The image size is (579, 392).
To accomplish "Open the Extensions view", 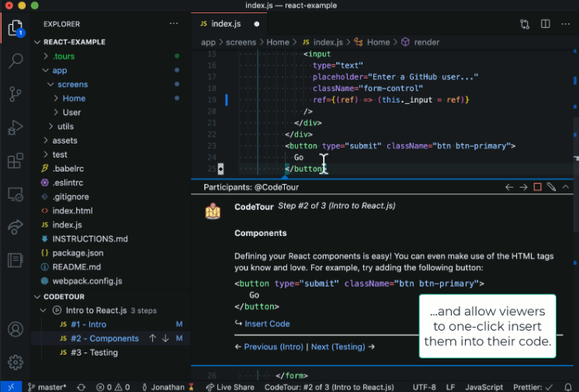I will [x=16, y=161].
